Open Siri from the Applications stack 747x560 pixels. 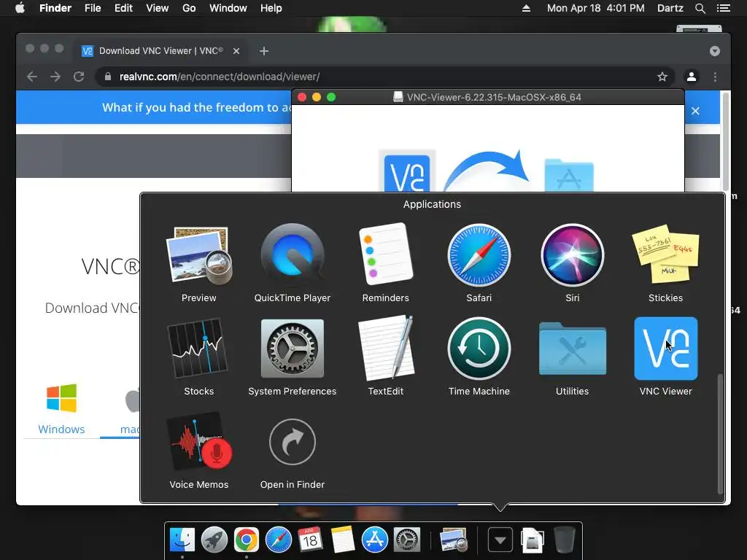point(572,256)
